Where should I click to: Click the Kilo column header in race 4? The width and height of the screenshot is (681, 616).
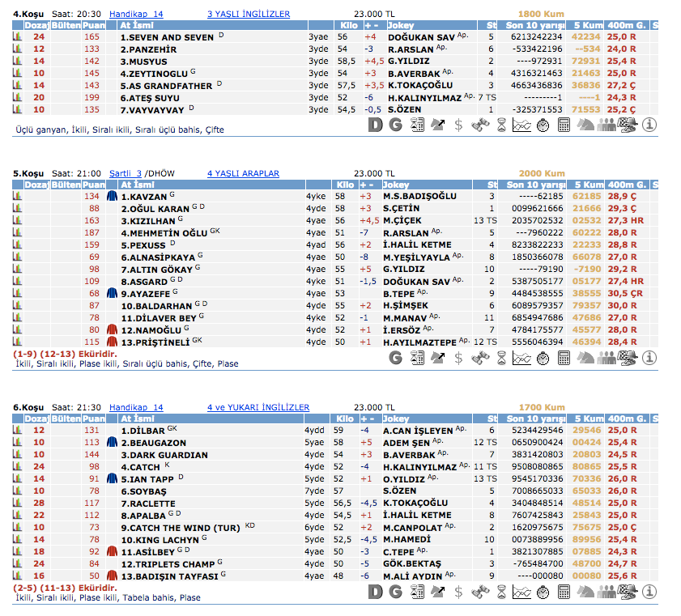346,26
